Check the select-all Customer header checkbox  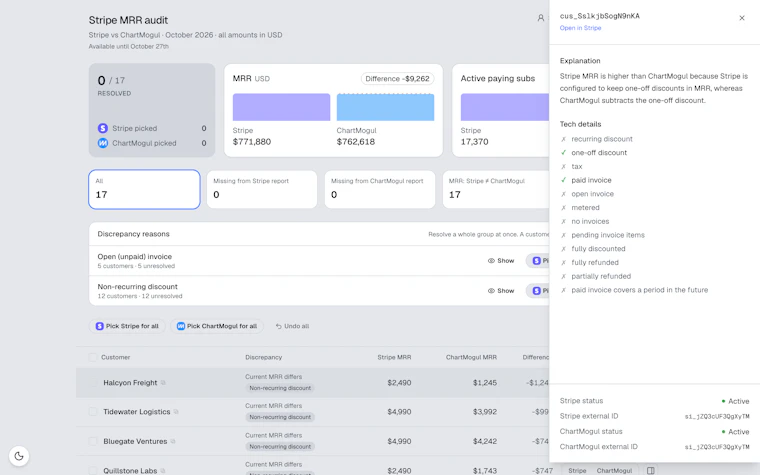(93, 358)
